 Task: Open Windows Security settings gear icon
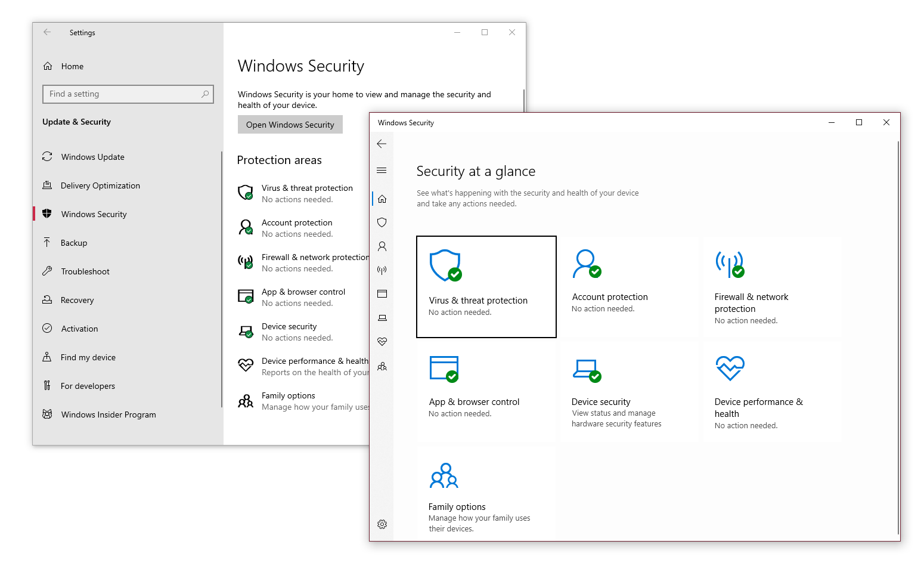tap(382, 524)
